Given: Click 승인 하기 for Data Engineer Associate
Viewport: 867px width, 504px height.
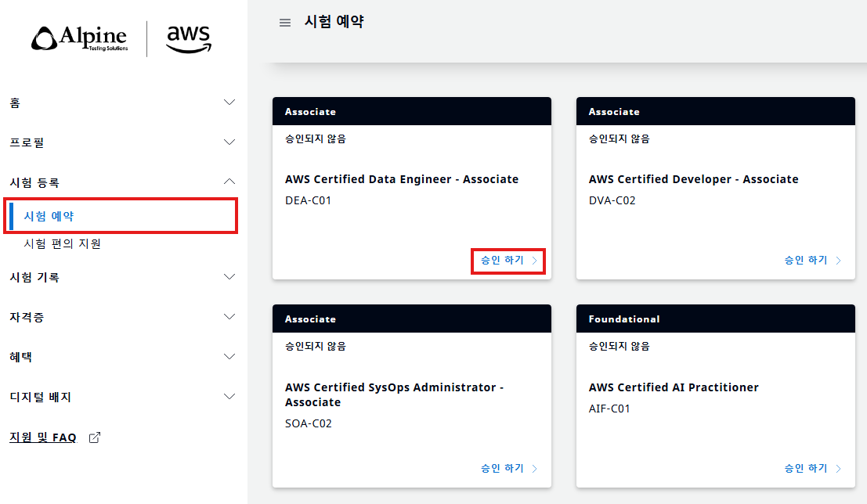Looking at the screenshot, I should pos(508,261).
